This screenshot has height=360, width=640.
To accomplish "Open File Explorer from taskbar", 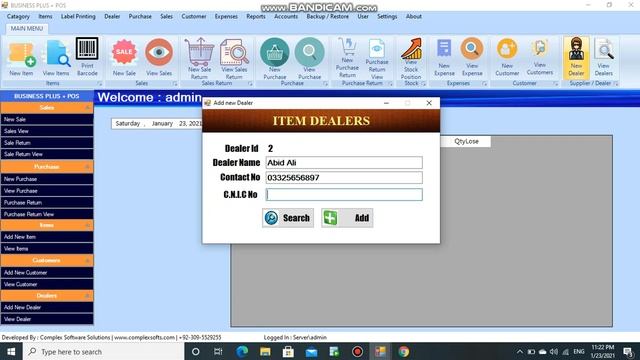I will click(x=265, y=351).
